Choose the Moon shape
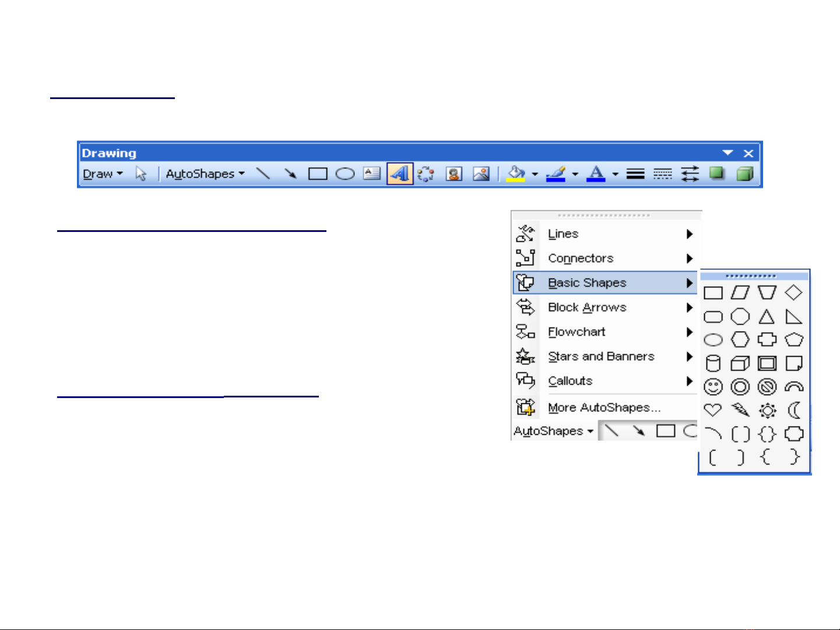 (794, 410)
